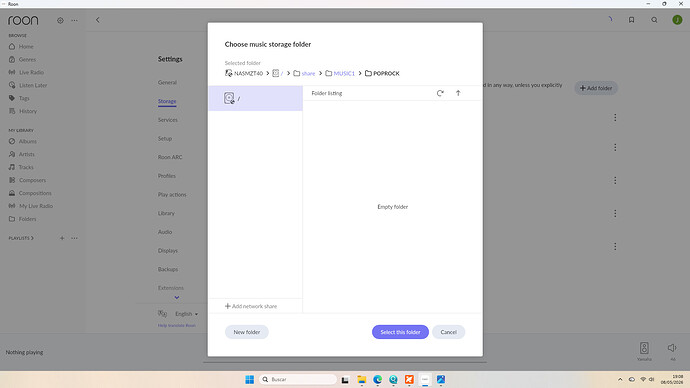Screen dimensions: 690x388
Task: Open Roon settings gear icon
Action: click(x=60, y=20)
